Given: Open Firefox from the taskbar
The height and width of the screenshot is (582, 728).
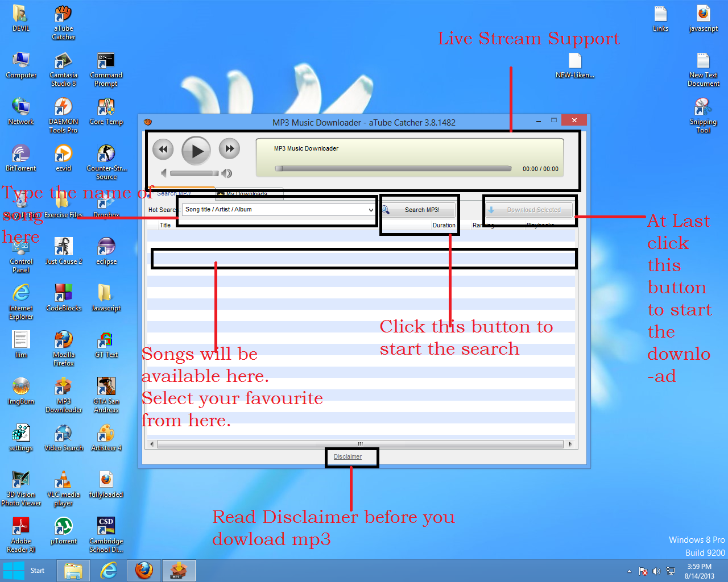Looking at the screenshot, I should [x=144, y=570].
